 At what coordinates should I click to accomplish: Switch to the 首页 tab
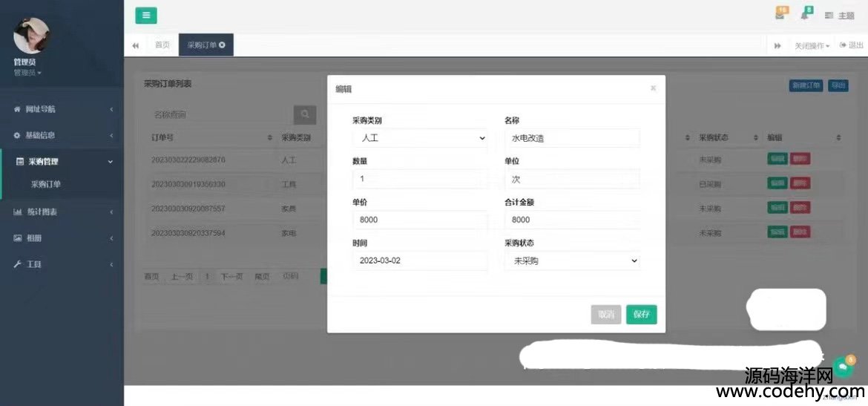tap(162, 45)
